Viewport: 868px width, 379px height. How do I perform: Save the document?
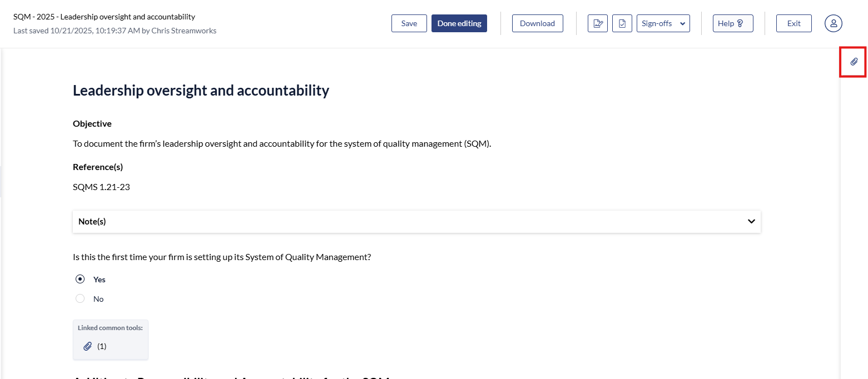(409, 23)
